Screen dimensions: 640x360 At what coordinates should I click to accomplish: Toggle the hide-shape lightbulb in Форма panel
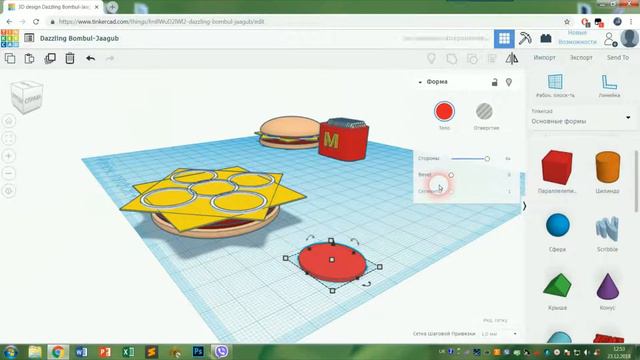[x=509, y=82]
